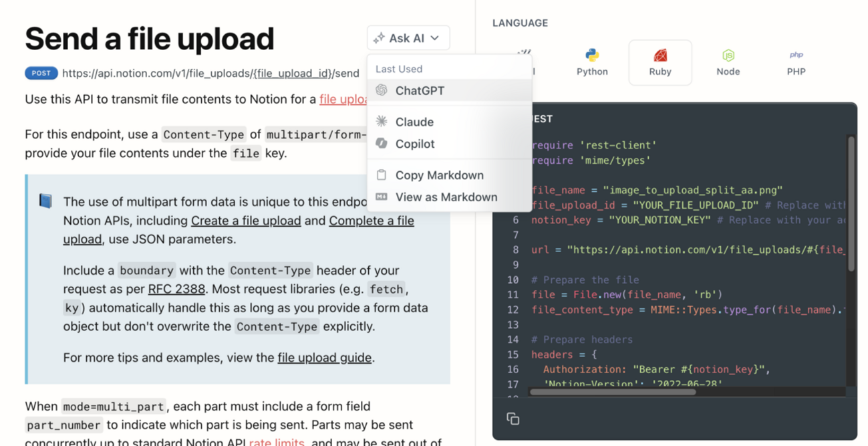
Task: Switch code language to Ruby
Action: pyautogui.click(x=660, y=62)
